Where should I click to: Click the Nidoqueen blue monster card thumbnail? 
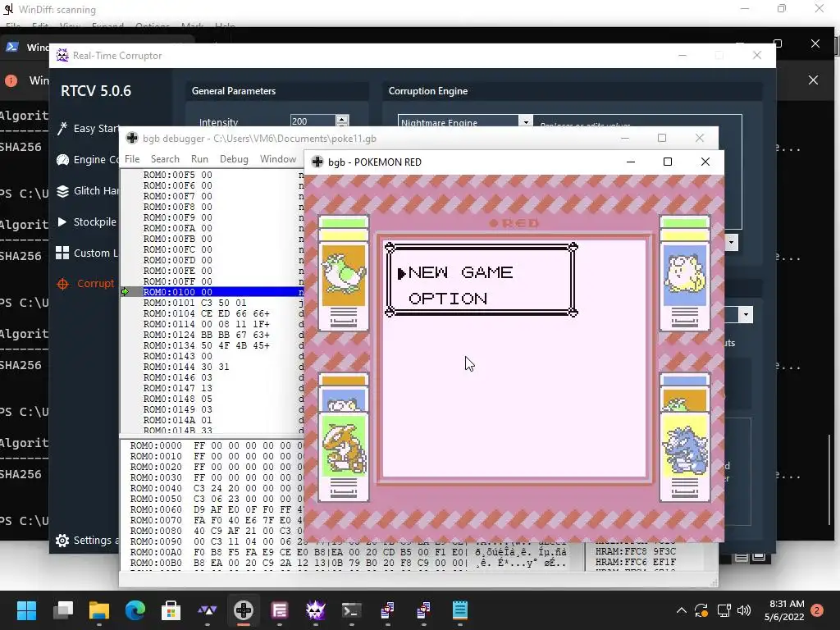[x=685, y=456]
